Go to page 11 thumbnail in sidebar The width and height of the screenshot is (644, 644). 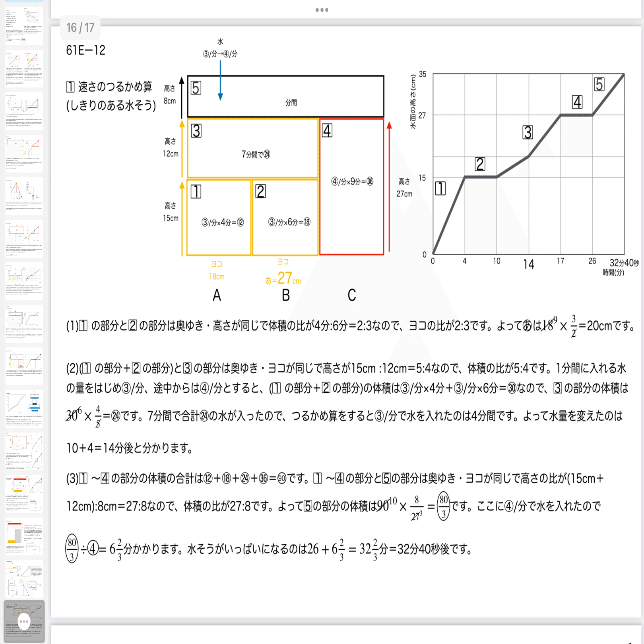(x=24, y=409)
